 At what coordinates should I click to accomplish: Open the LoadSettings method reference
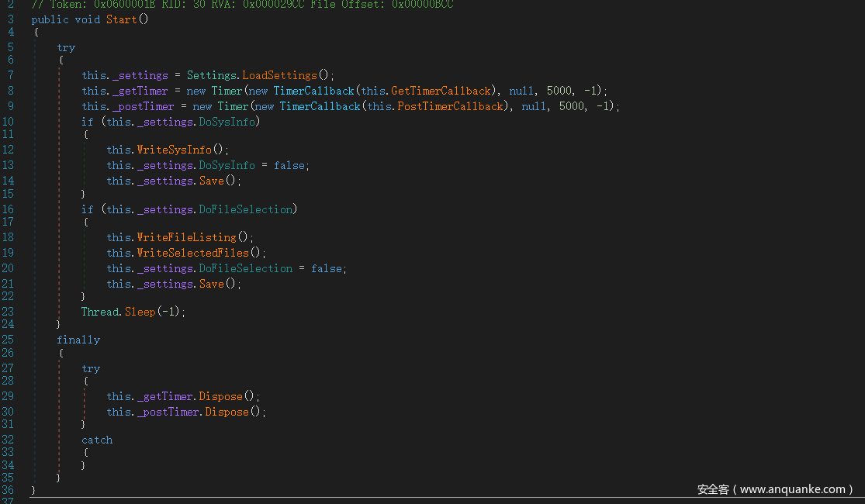click(x=279, y=75)
